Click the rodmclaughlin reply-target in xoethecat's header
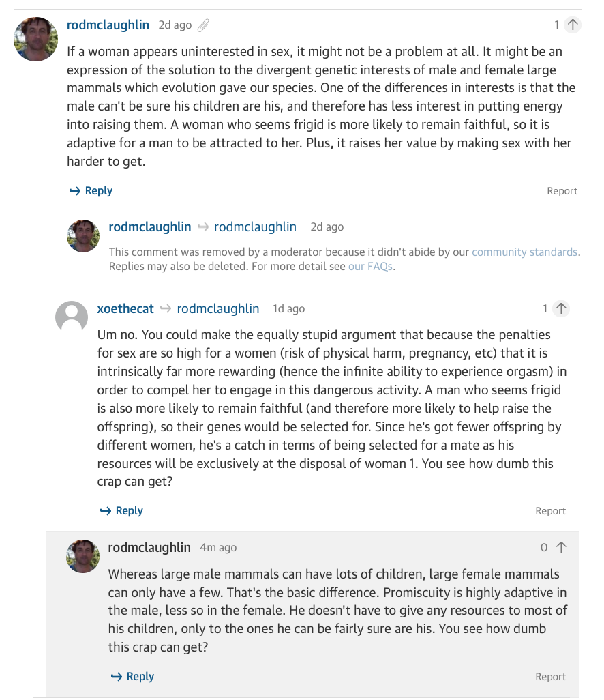This screenshot has width=604, height=700. click(218, 308)
